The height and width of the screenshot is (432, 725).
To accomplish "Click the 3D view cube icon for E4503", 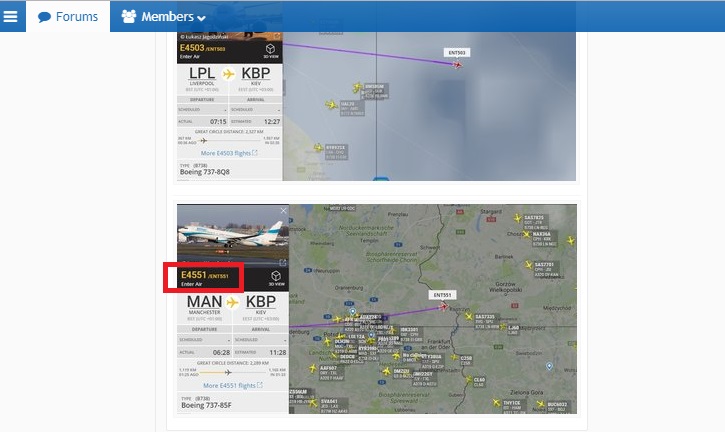I will [x=270, y=51].
